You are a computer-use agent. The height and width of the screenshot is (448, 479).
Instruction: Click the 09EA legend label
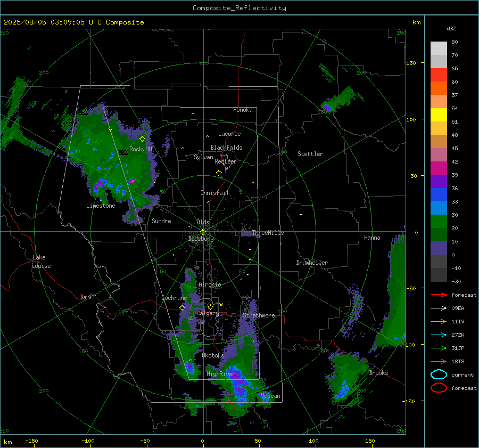click(458, 308)
